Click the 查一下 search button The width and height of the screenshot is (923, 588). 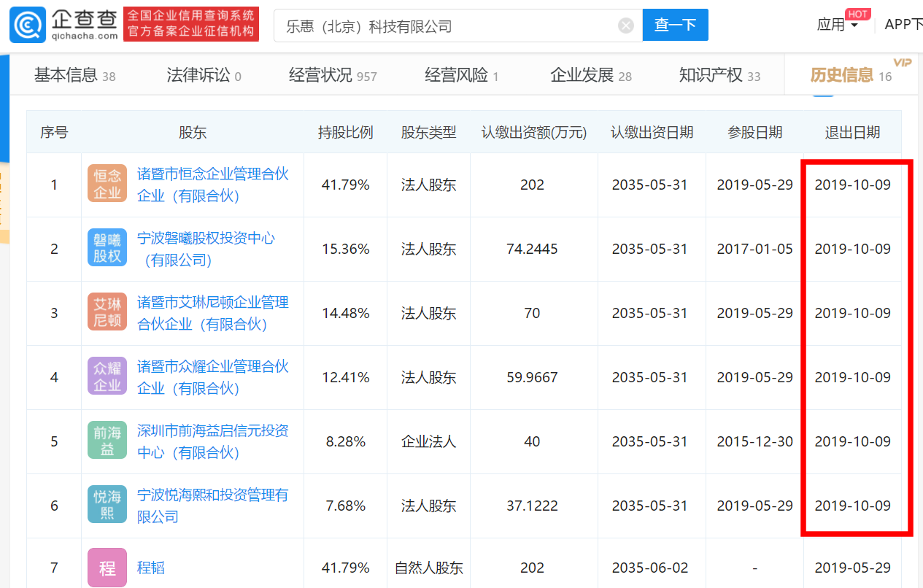click(676, 26)
